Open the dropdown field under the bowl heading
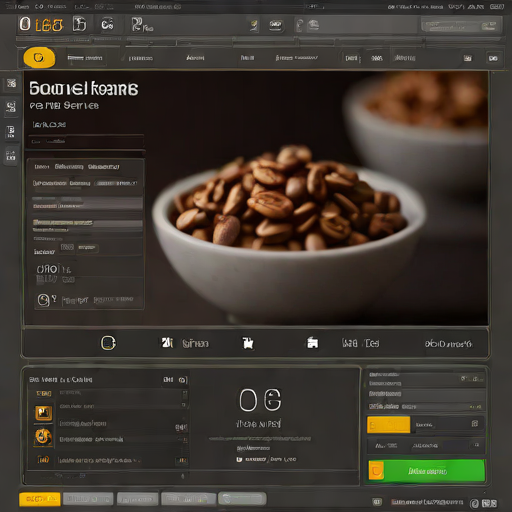Viewport: 512px width, 512px height. click(x=86, y=142)
